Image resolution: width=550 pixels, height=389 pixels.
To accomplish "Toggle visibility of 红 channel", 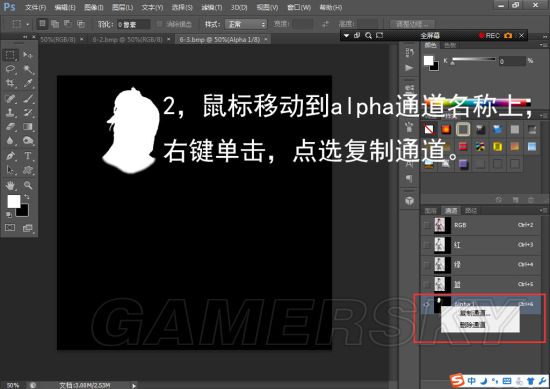I will tap(427, 245).
